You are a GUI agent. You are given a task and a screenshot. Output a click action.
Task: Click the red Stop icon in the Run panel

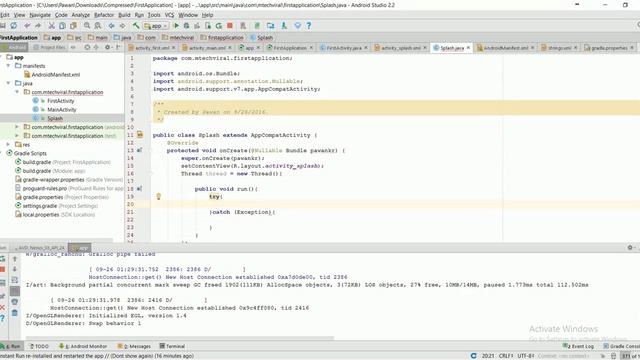3,269
